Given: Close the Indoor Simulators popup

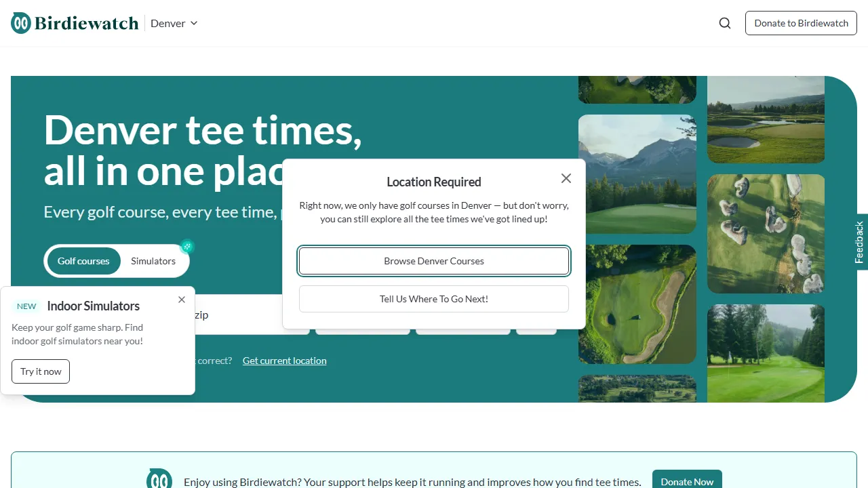Looking at the screenshot, I should click(181, 299).
